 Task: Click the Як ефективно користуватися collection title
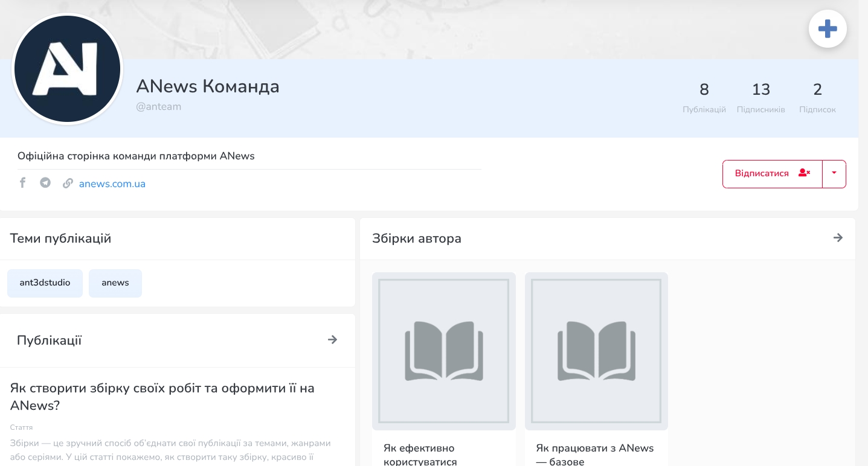point(420,455)
